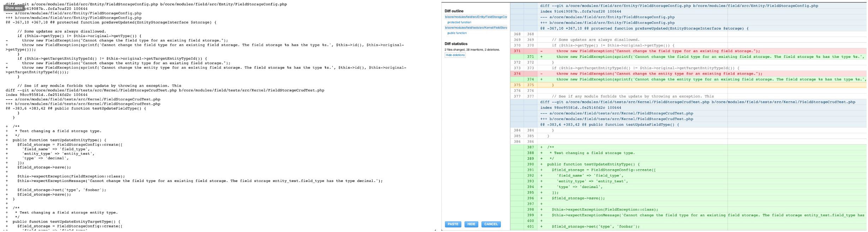Click added line number 387

tap(530, 147)
